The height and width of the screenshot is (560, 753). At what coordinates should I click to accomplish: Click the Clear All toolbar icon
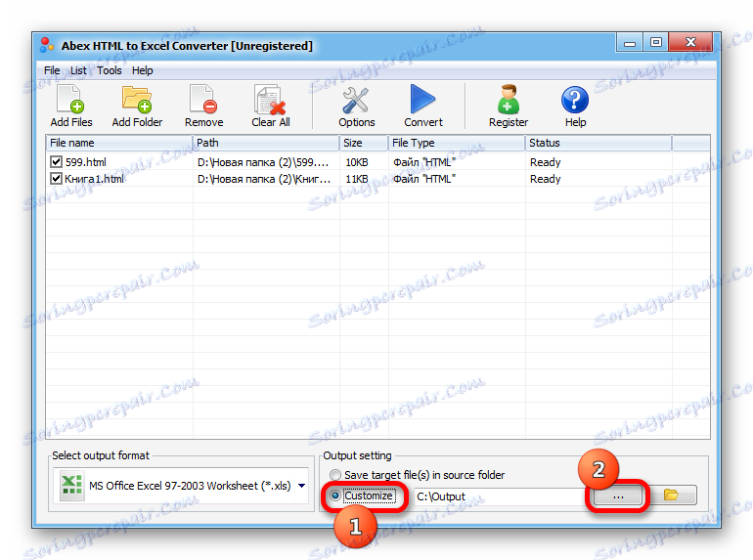[x=270, y=100]
